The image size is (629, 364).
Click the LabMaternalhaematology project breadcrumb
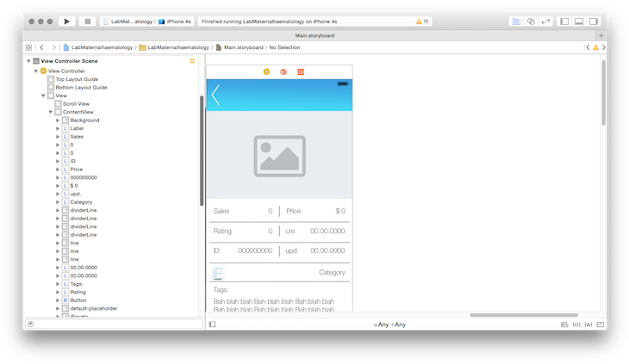[x=98, y=47]
